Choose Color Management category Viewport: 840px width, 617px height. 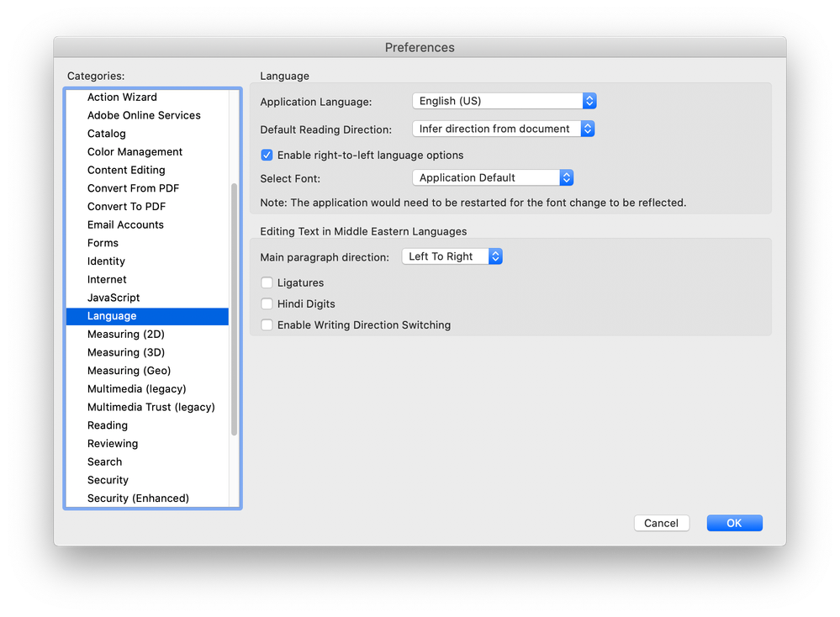click(147, 151)
